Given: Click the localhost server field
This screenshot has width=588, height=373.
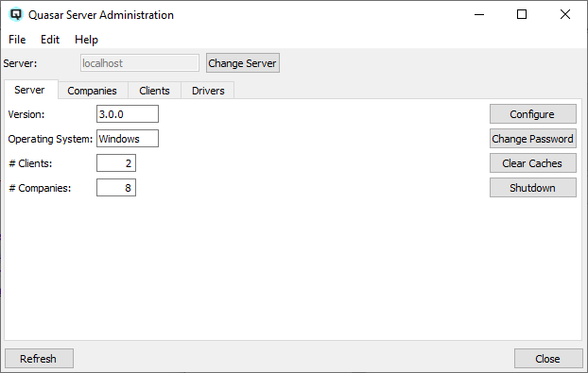Looking at the screenshot, I should pyautogui.click(x=140, y=63).
